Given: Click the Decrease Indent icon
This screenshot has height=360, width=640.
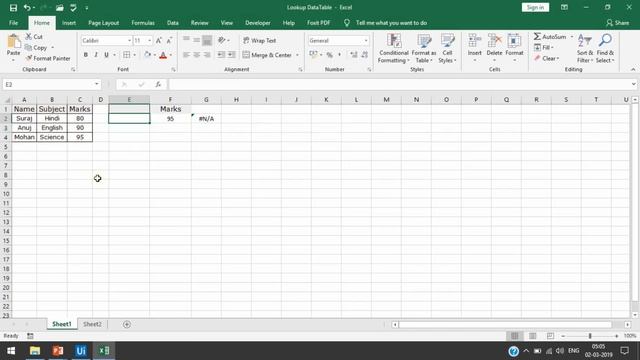Looking at the screenshot, I should [x=221, y=55].
